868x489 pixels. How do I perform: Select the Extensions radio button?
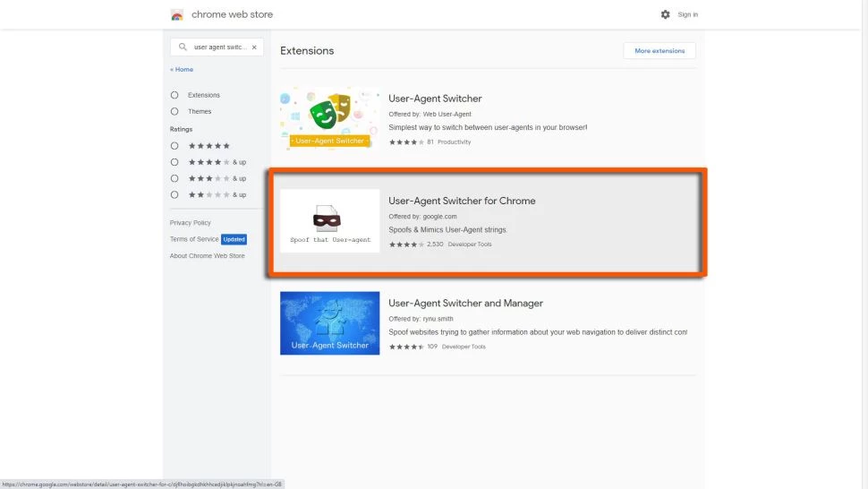tap(174, 95)
